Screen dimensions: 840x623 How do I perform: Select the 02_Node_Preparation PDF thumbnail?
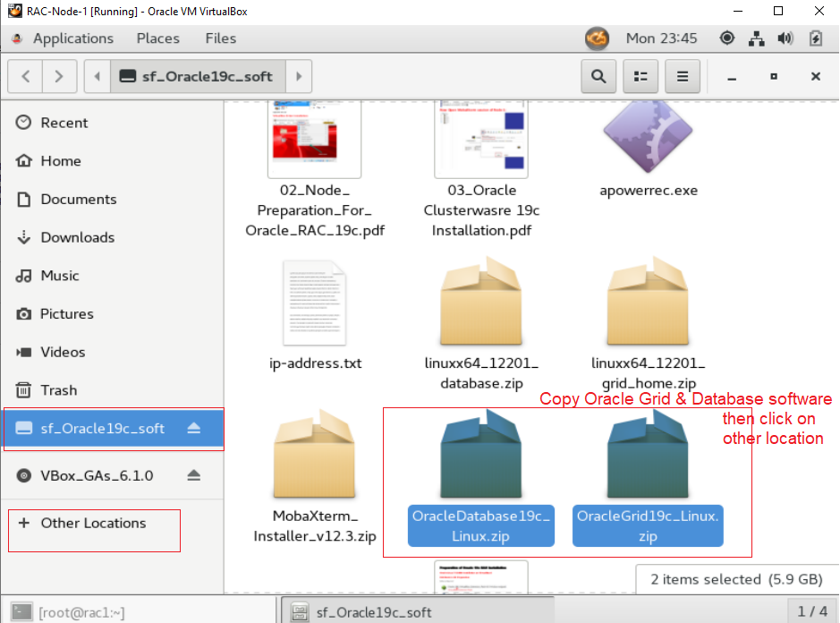click(x=315, y=139)
